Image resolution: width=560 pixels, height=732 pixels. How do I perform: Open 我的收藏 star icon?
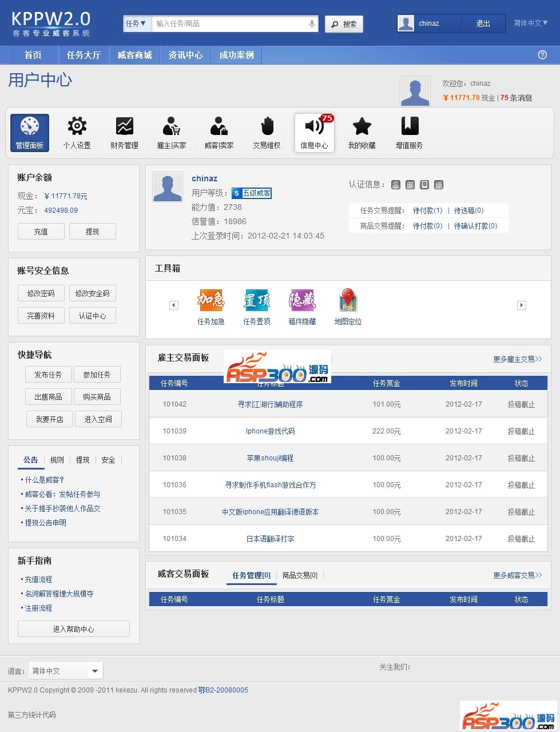point(362,133)
